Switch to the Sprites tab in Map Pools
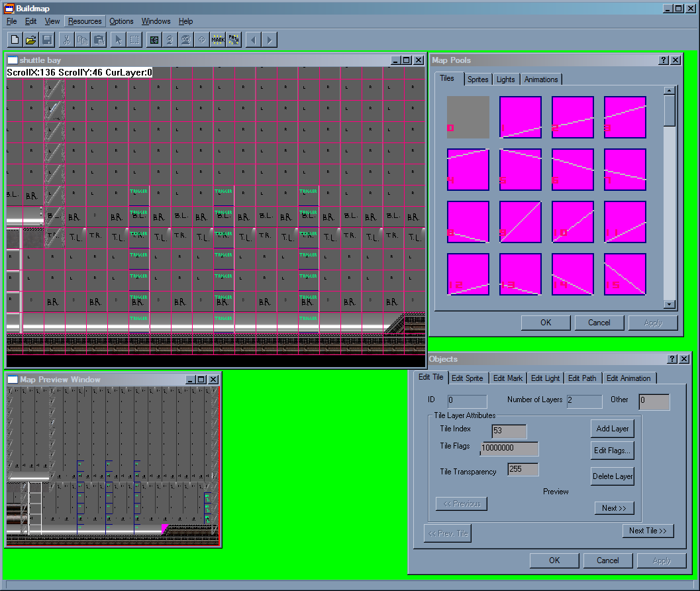Image resolution: width=700 pixels, height=591 pixels. coord(477,79)
